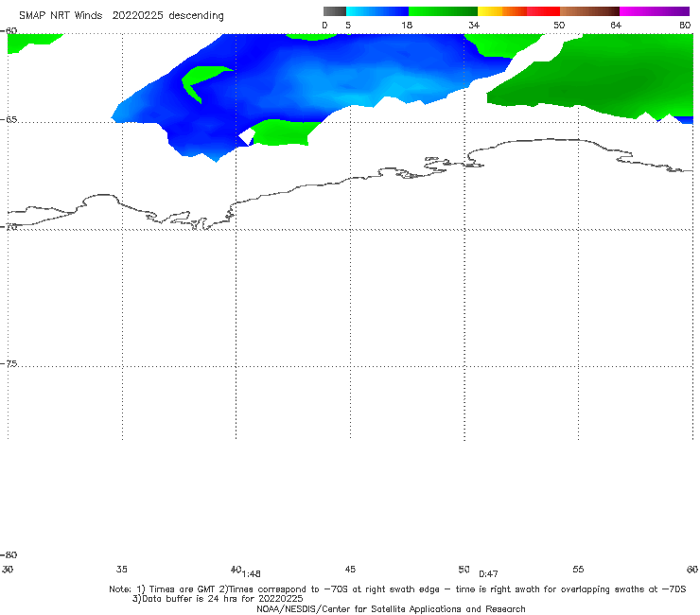Viewport: 700px width, 615px height.
Task: Click the latitude label "-75"
Action: 9,364
